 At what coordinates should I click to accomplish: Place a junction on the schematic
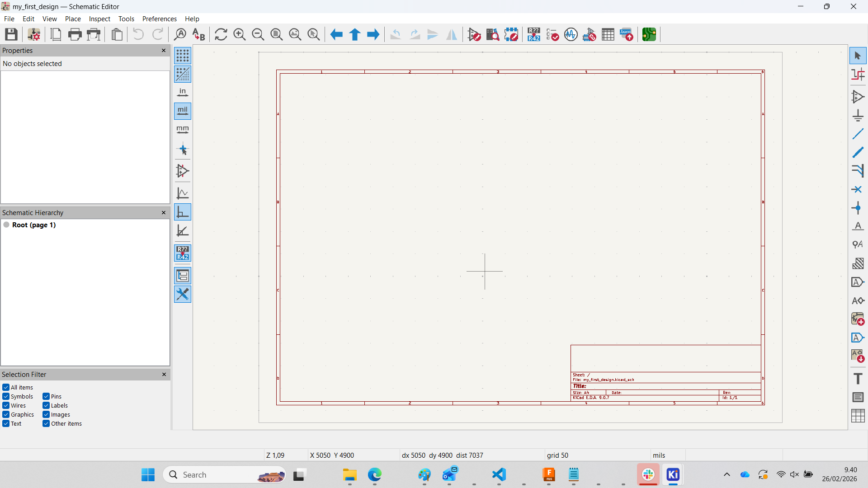[858, 208]
